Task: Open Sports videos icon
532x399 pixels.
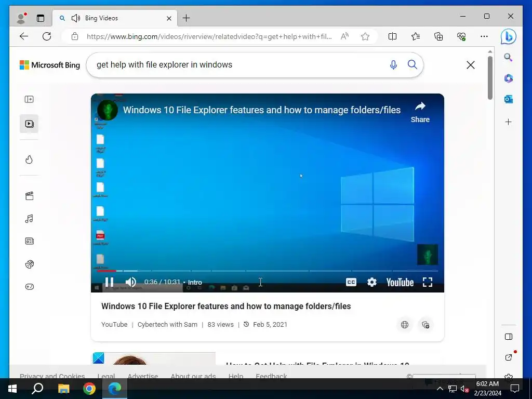Action: pyautogui.click(x=29, y=264)
